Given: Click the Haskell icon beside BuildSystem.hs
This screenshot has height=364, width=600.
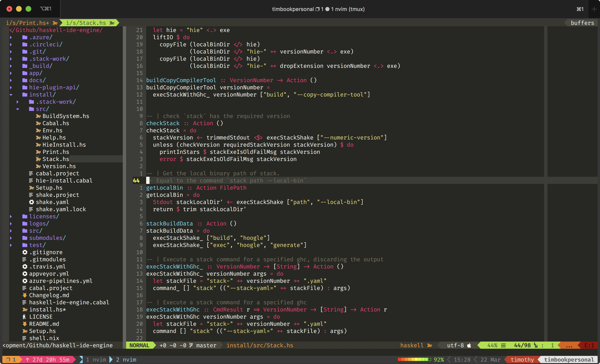Looking at the screenshot, I should click(38, 116).
